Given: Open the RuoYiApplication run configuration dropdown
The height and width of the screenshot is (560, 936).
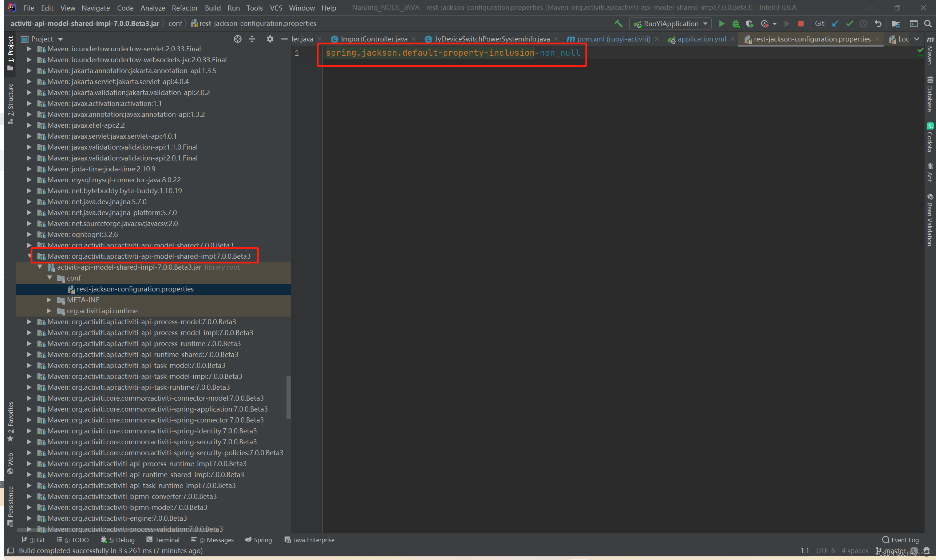Looking at the screenshot, I should click(x=670, y=23).
